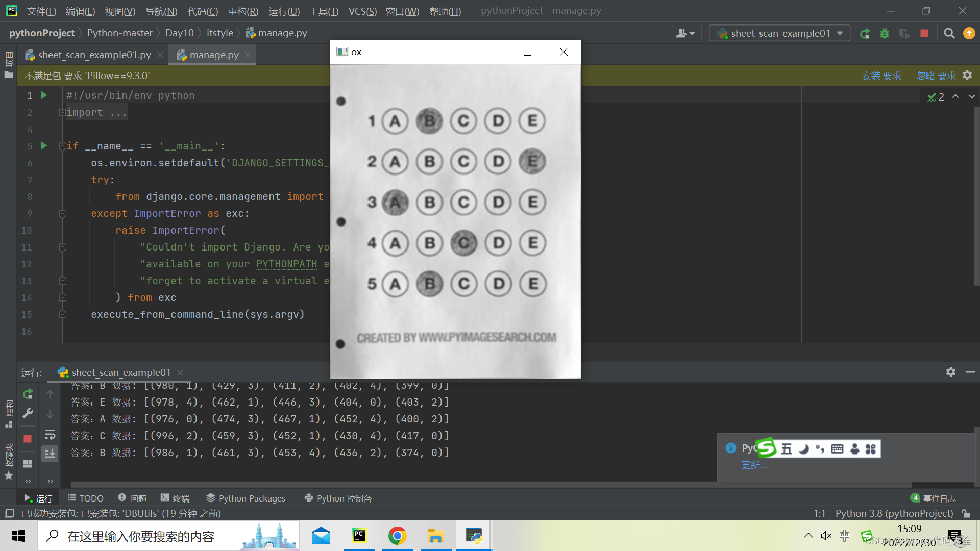Click 安装 要求 link

click(x=881, y=76)
